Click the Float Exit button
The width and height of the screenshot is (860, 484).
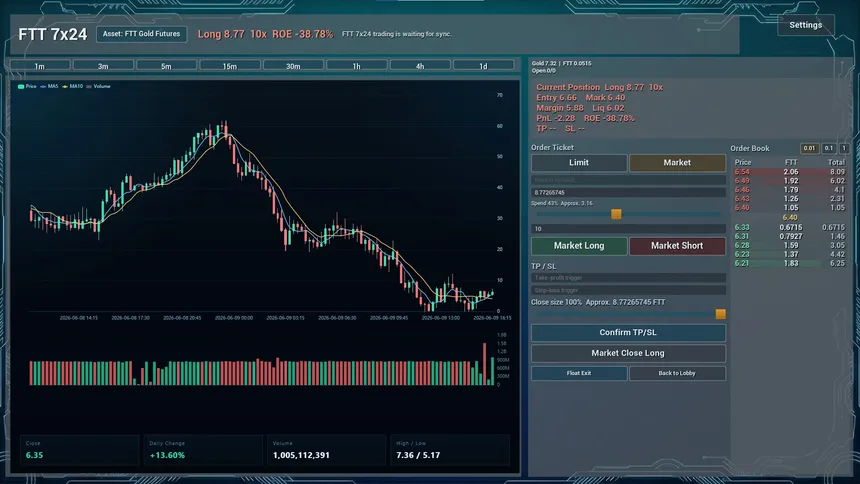579,373
